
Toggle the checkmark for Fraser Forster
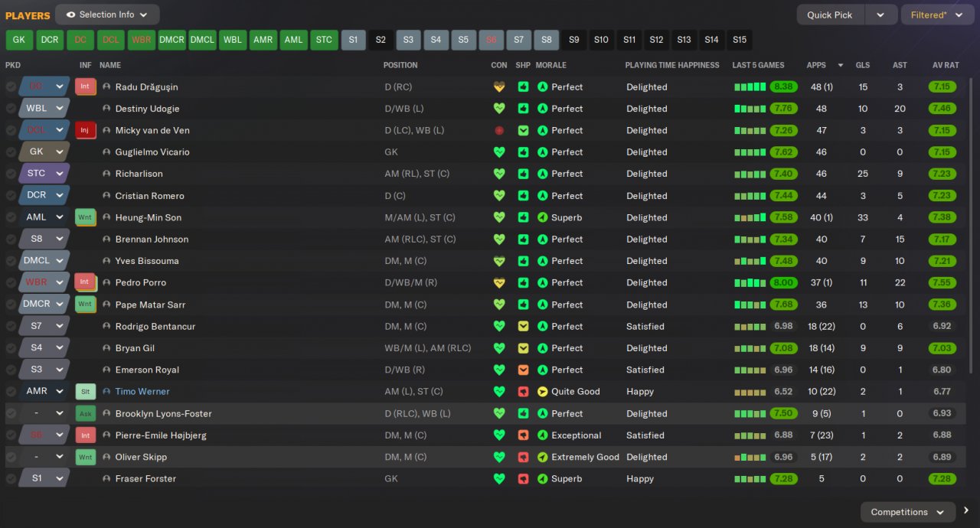click(x=11, y=479)
